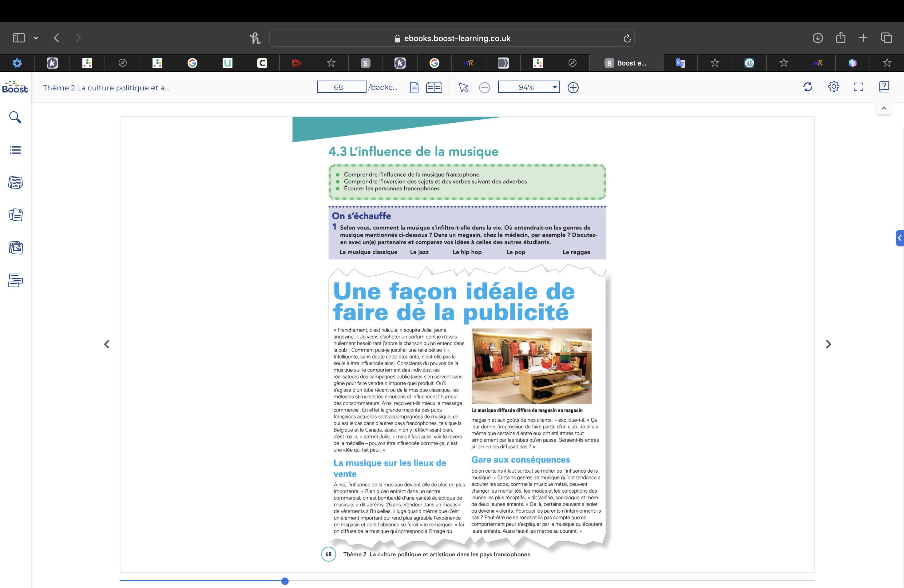Click the Honey extension icon
904x588 pixels.
pyautogui.click(x=255, y=38)
